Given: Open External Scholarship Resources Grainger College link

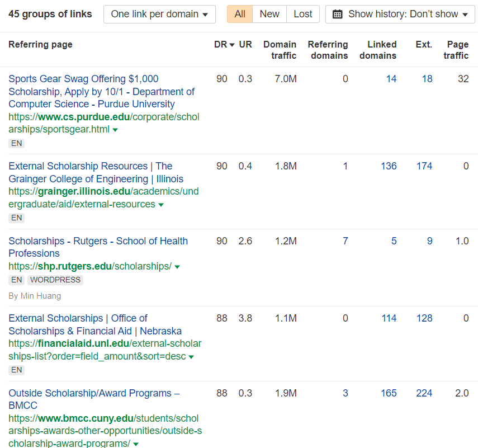Looking at the screenshot, I should pyautogui.click(x=96, y=172).
